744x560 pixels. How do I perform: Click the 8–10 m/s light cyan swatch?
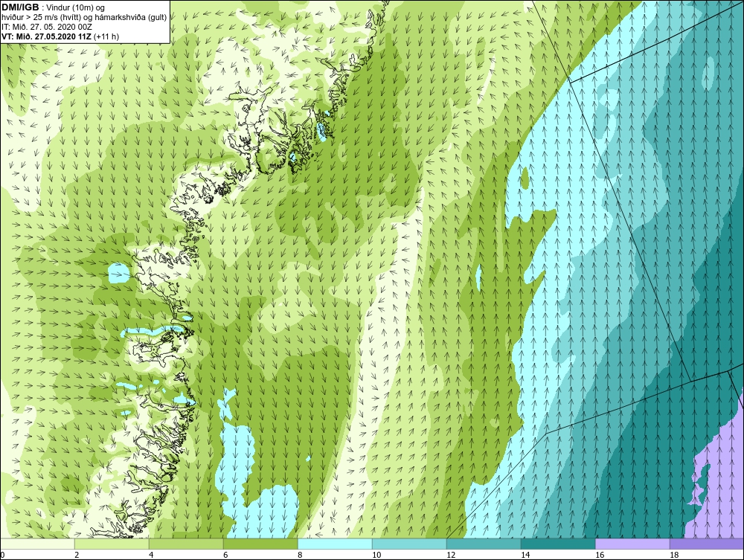(335, 544)
